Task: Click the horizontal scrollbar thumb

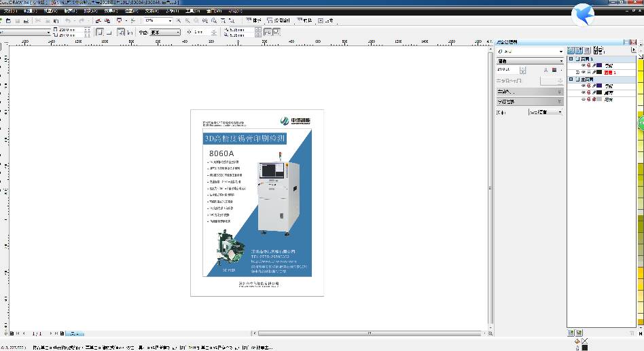Action: click(x=370, y=333)
